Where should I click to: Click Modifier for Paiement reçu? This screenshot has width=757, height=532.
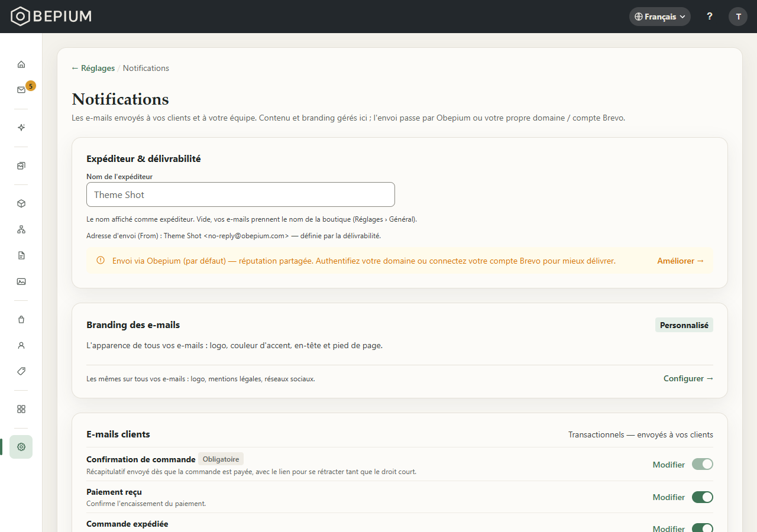[669, 497]
